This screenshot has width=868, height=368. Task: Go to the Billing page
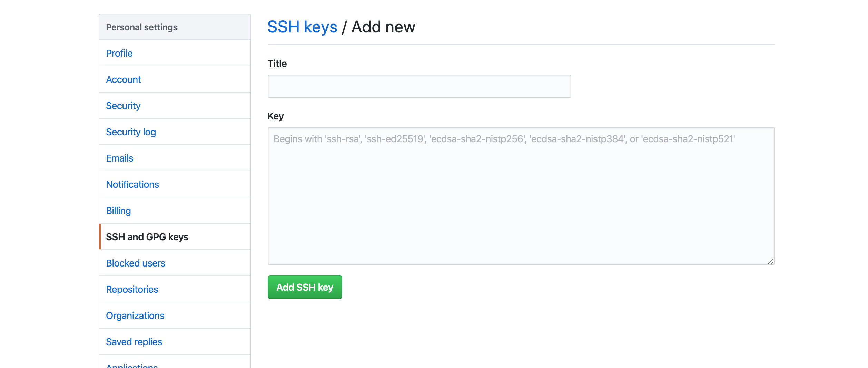coord(118,210)
